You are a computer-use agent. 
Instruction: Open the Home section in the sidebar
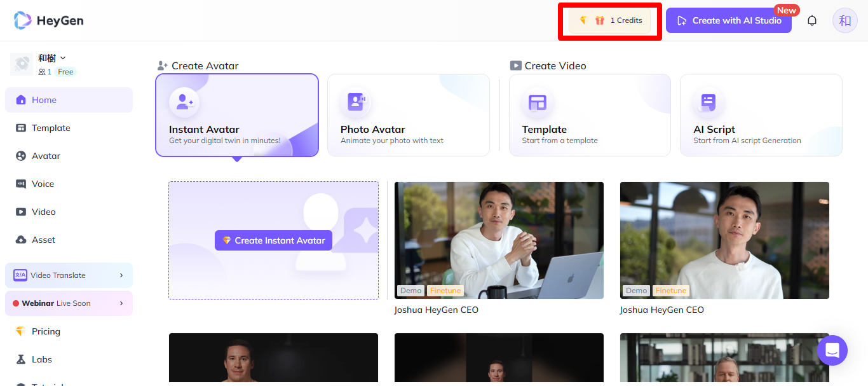pyautogui.click(x=45, y=100)
